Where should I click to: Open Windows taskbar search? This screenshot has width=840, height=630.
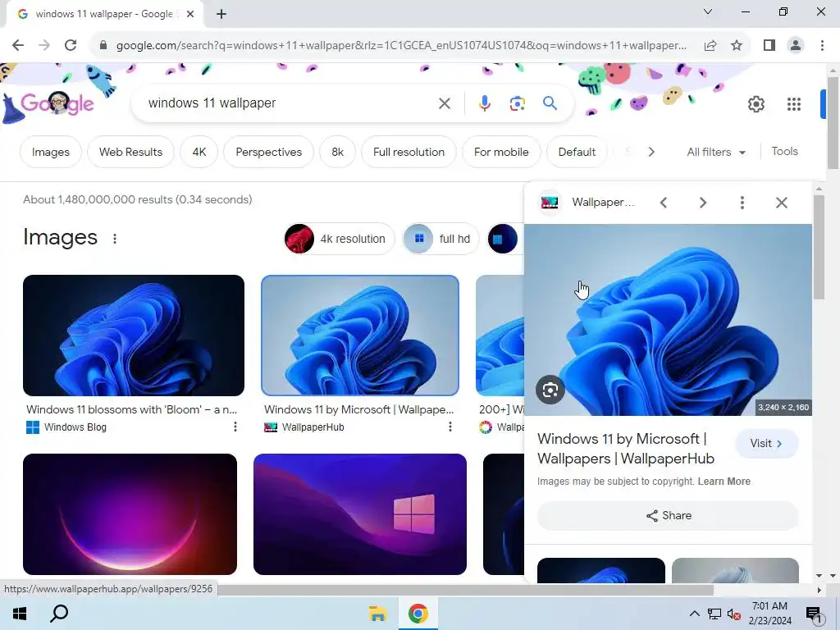click(59, 614)
